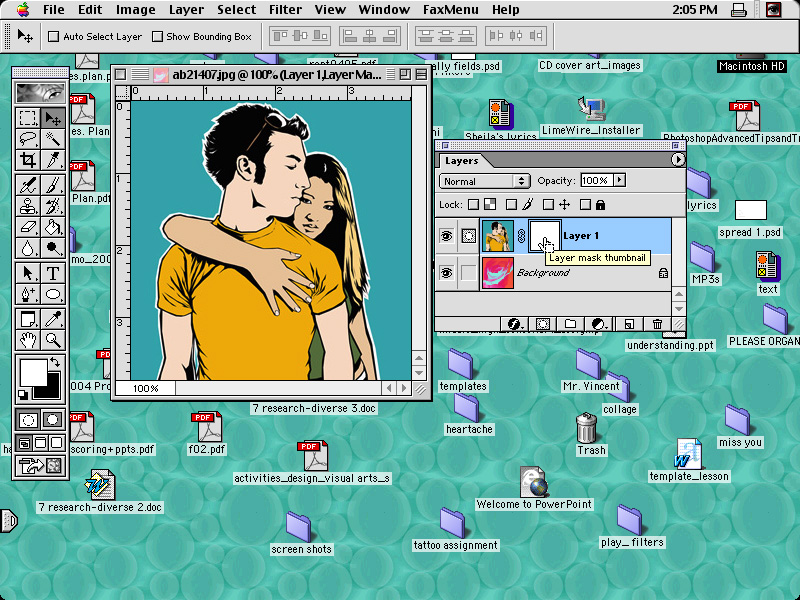Select the Crop tool
This screenshot has width=800, height=600.
[x=28, y=160]
